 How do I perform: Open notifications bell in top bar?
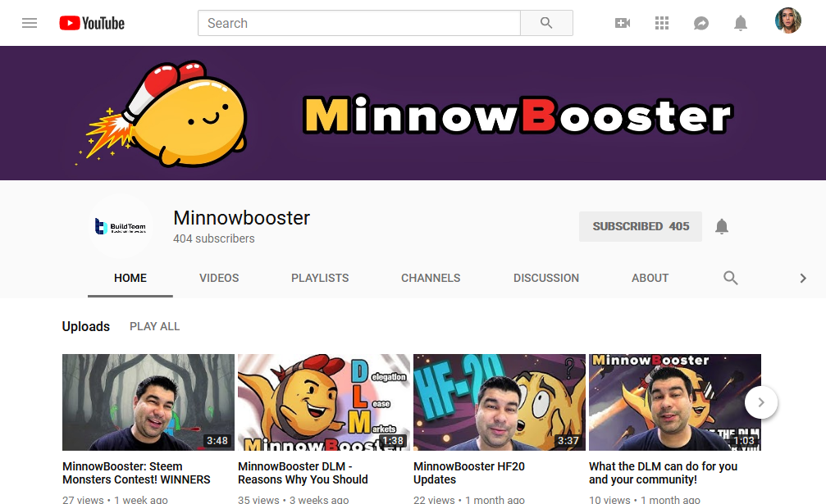[741, 23]
